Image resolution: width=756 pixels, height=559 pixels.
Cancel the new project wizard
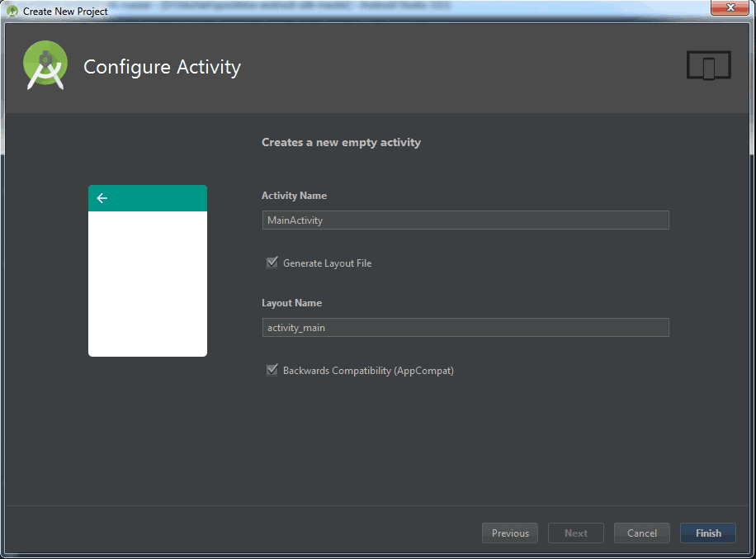[x=642, y=533]
